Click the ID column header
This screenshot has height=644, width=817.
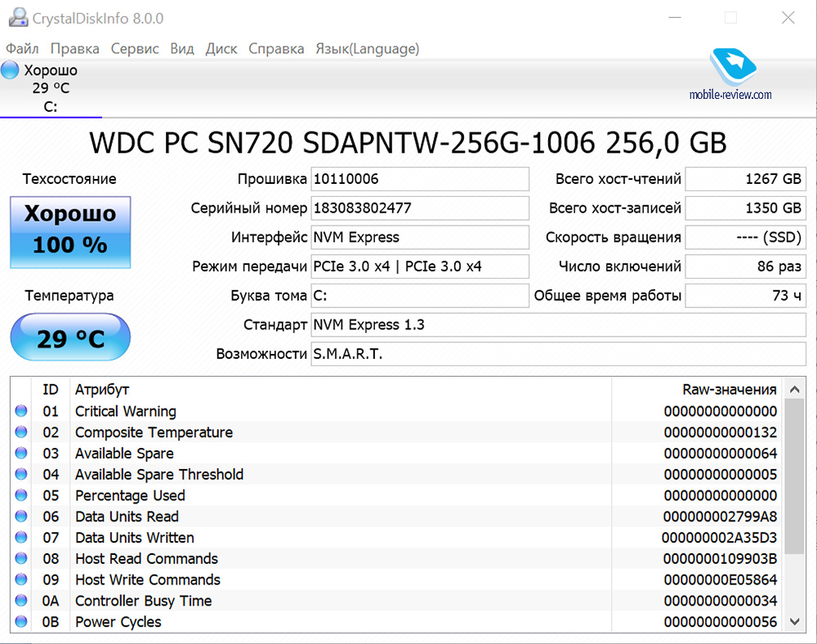[51, 389]
